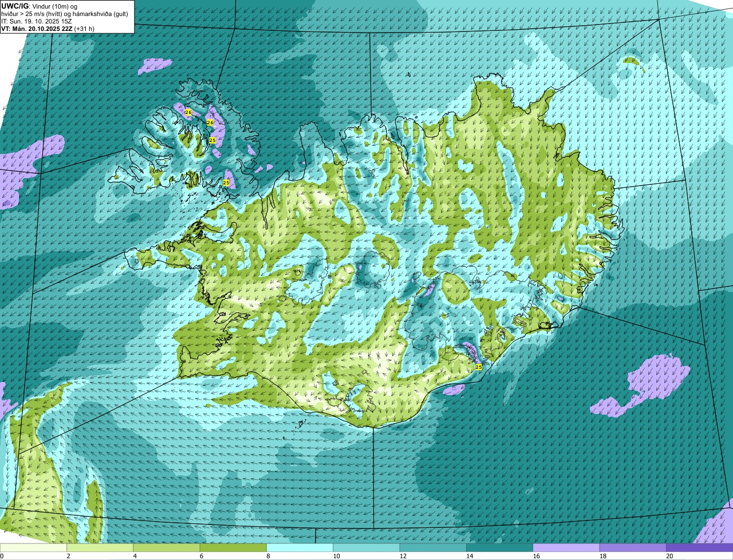Click the scale label '18'
Viewport: 733px width, 560px height.
coord(602,556)
